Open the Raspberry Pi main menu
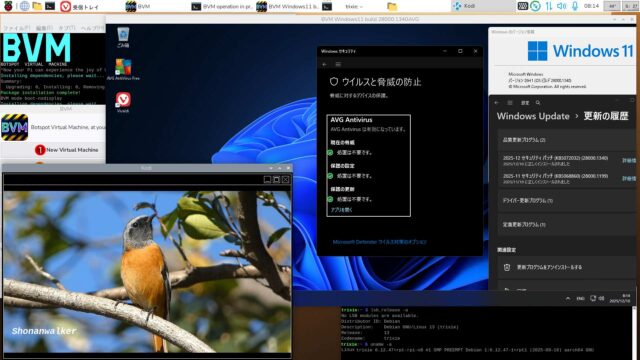 (8, 6)
